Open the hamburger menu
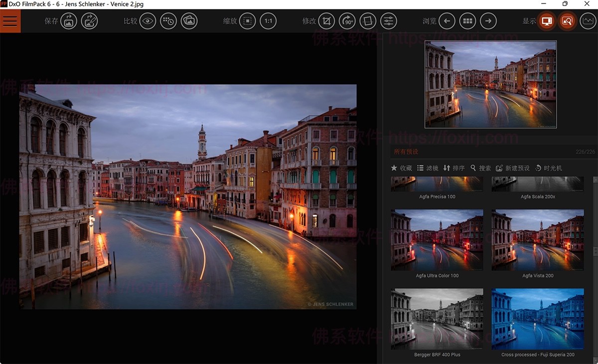 point(10,21)
